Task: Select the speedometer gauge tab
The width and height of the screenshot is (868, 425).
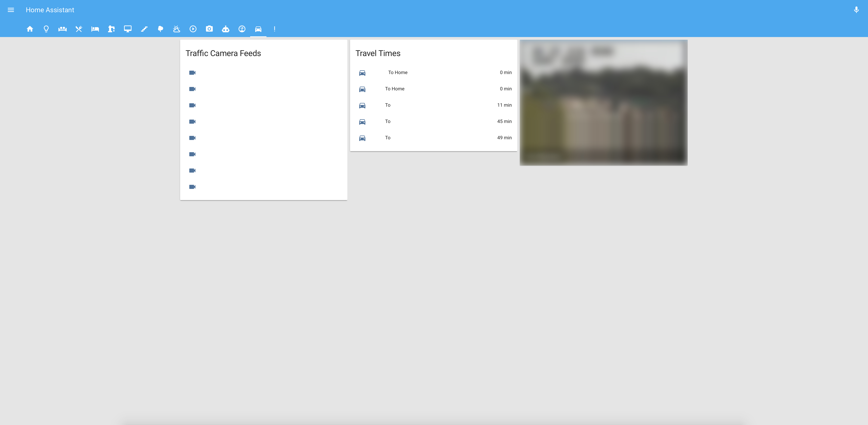Action: (x=242, y=29)
